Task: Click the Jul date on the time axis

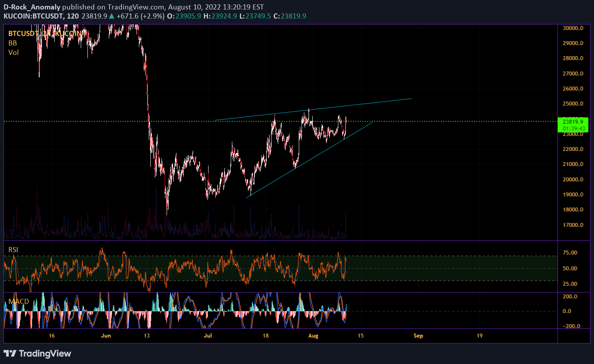Action: 208,336
